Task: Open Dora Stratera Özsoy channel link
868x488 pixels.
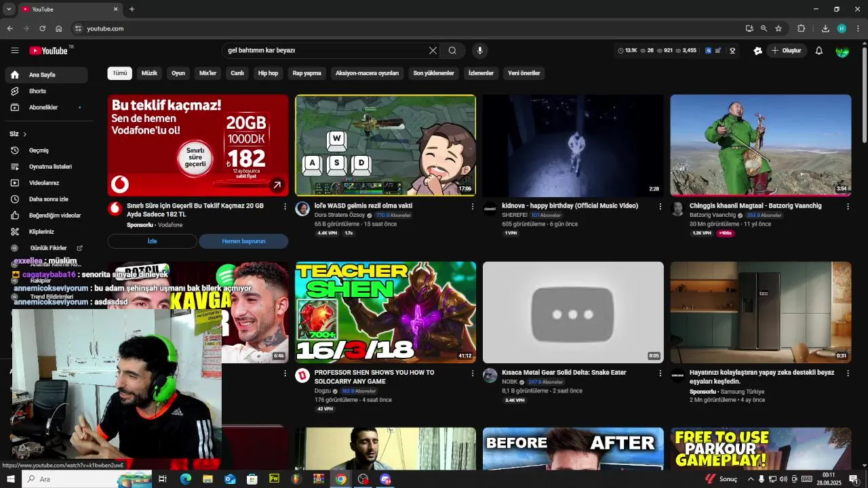Action: coord(340,216)
